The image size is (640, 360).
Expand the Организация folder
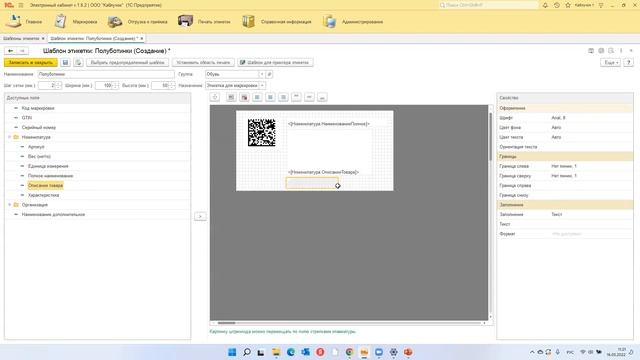click(9, 204)
